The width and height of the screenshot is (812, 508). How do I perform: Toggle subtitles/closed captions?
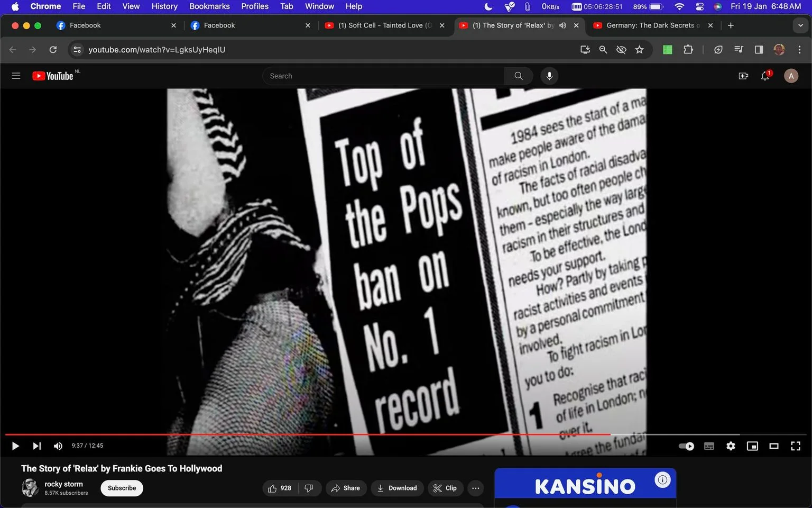[x=709, y=446]
